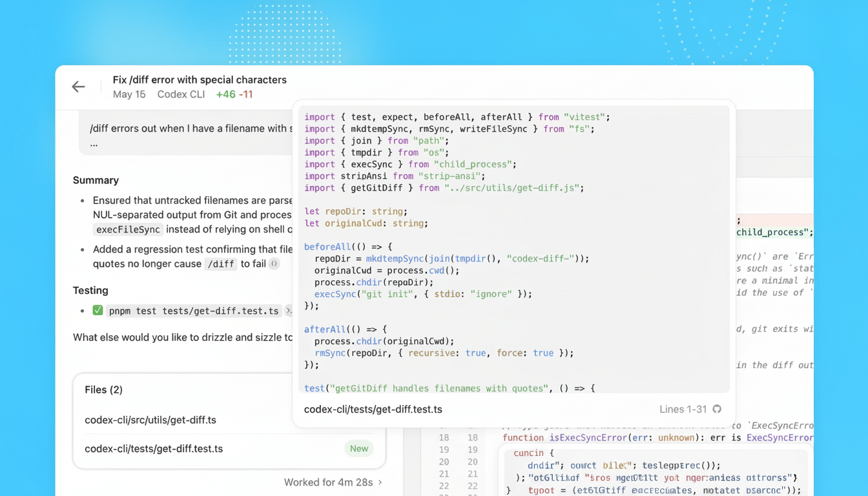This screenshot has height=496, width=868.
Task: Click the green checkmark on the pnpm test entry
Action: click(98, 311)
